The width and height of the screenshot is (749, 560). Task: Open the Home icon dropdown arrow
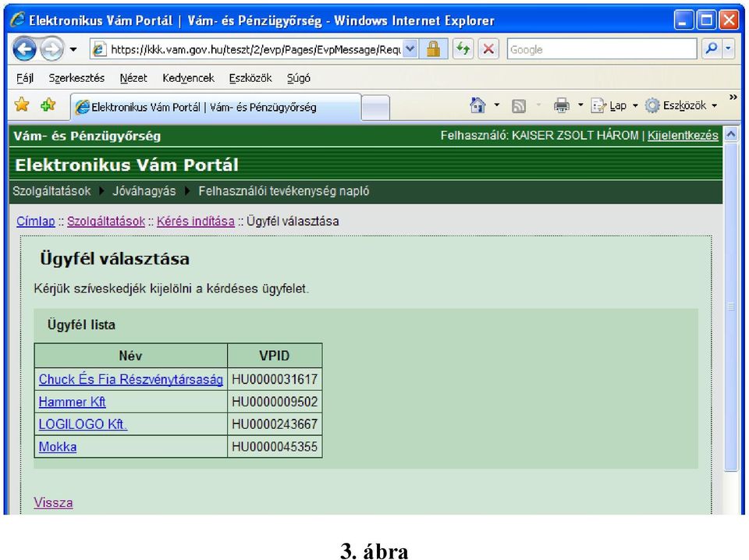pyautogui.click(x=497, y=105)
